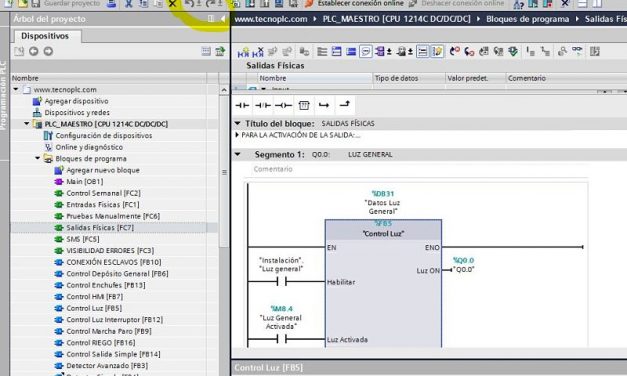Viewport: 627px width, 376px height.
Task: Insert a normally closed contact
Action: (263, 106)
